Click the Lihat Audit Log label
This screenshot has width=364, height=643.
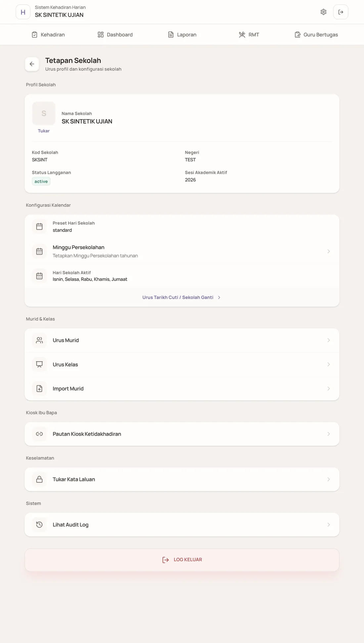[x=70, y=525]
